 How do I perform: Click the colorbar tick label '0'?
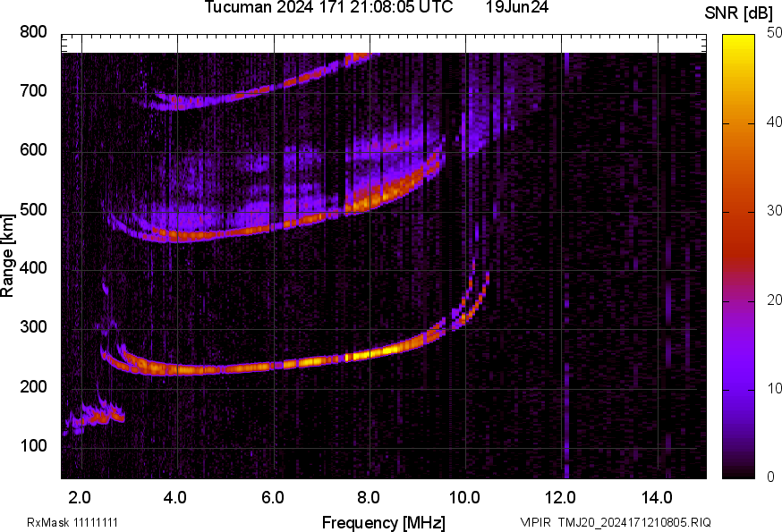[x=770, y=477]
